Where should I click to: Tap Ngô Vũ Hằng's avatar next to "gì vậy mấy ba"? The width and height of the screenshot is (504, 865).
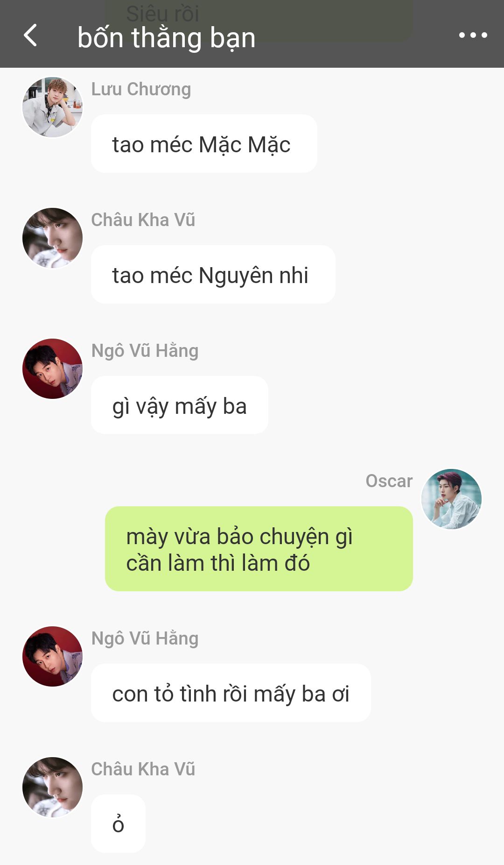click(53, 369)
